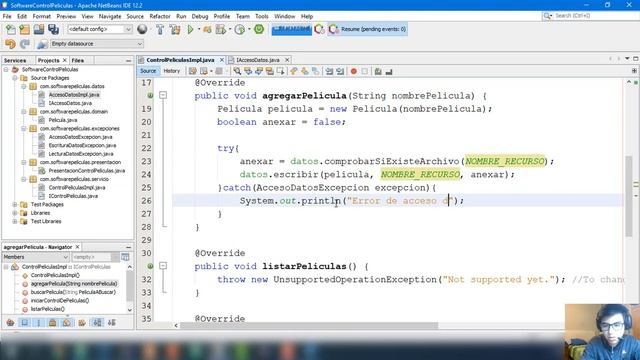Click the green Apply Code Changes icon
The width and height of the screenshot is (640, 360).
(259, 29)
